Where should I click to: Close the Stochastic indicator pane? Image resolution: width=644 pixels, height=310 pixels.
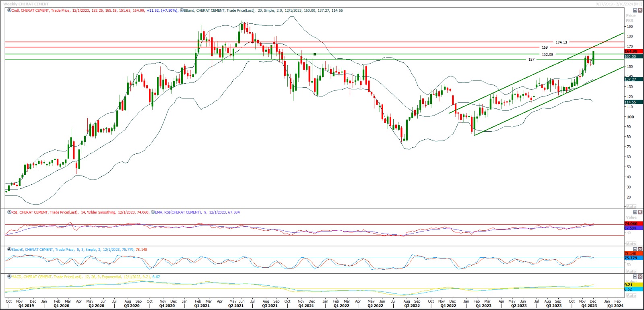(x=640, y=250)
